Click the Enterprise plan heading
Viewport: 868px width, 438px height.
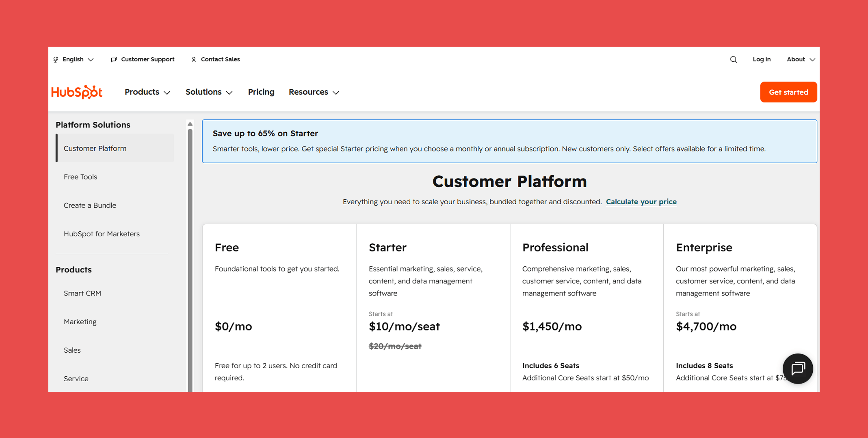704,247
